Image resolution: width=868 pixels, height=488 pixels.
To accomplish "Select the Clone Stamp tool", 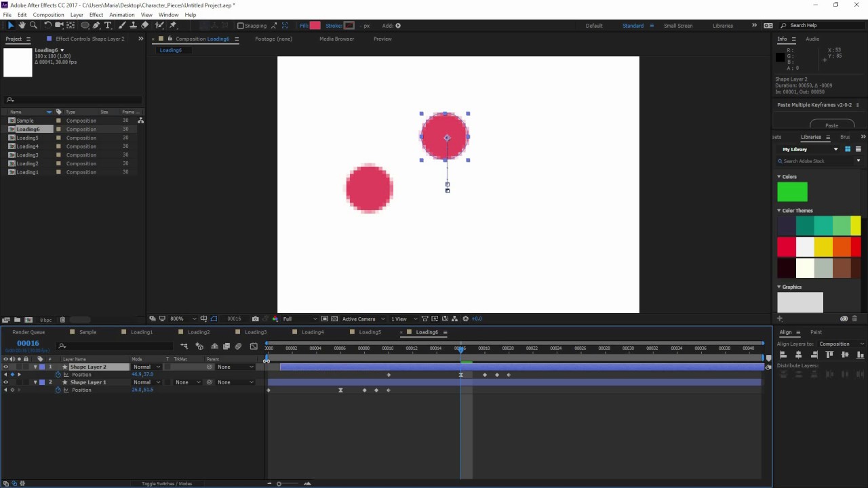I will coord(134,26).
